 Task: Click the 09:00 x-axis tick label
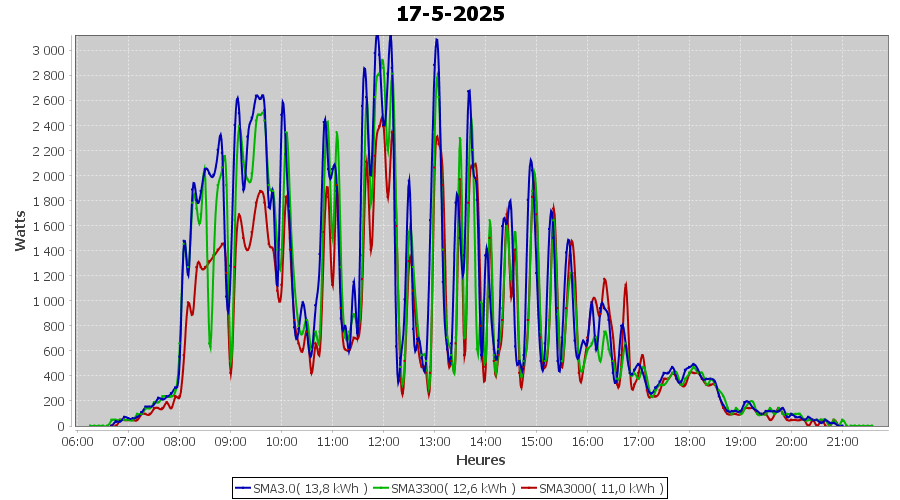tap(230, 441)
